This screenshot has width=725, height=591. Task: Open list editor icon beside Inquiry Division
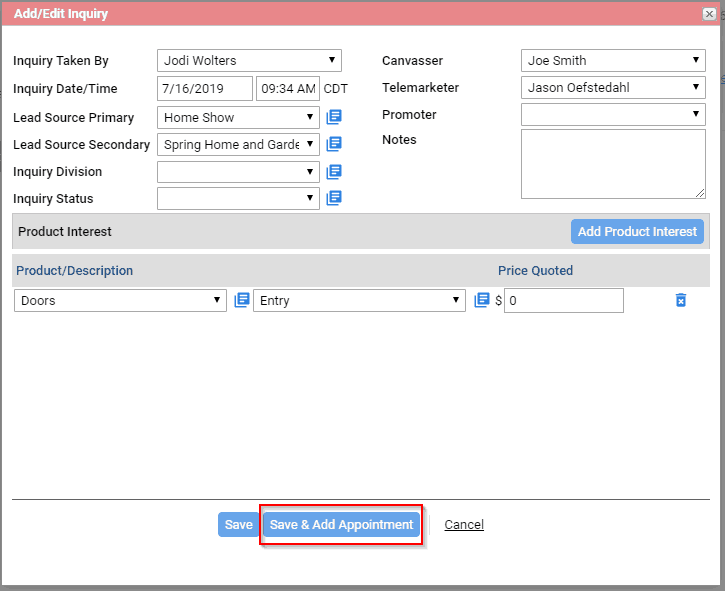[334, 172]
